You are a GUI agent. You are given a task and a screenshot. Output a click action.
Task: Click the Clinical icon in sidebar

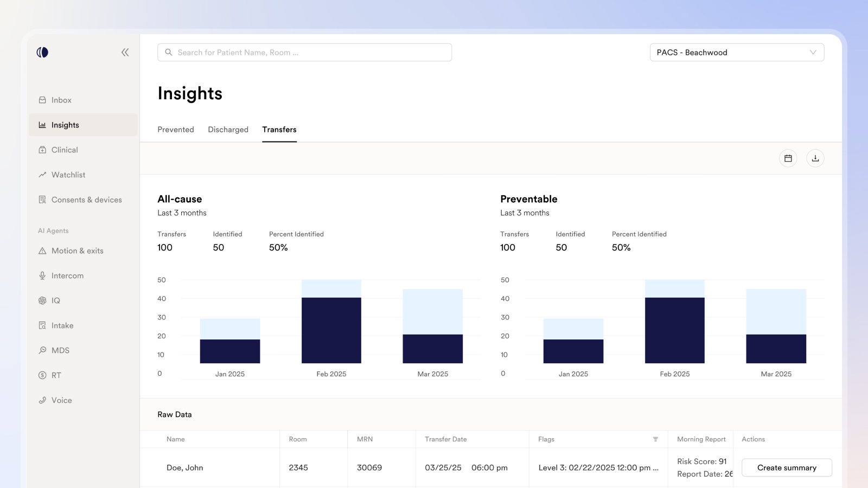pos(42,150)
